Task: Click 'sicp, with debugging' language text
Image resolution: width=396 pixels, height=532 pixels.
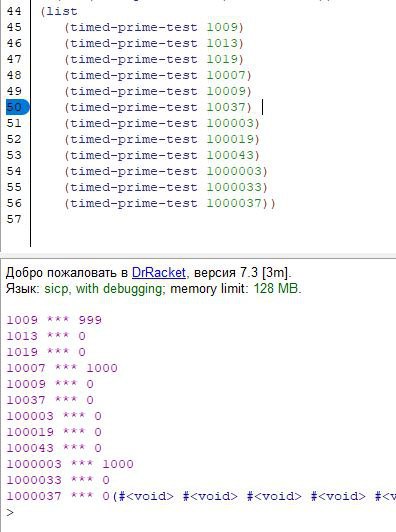Action: point(103,289)
